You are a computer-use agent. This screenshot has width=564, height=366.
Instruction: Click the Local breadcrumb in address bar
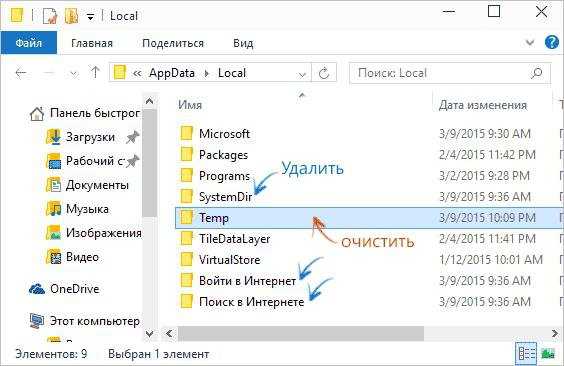[232, 73]
